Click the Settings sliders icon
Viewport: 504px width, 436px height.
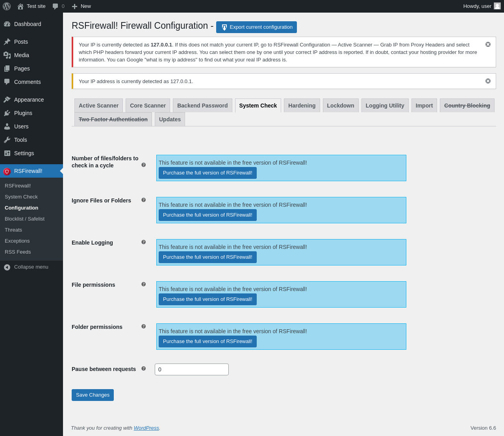click(7, 153)
